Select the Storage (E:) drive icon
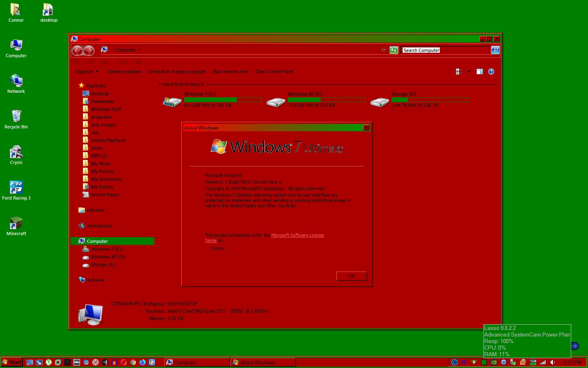Screen dimensions: 588x368 pyautogui.click(x=380, y=101)
